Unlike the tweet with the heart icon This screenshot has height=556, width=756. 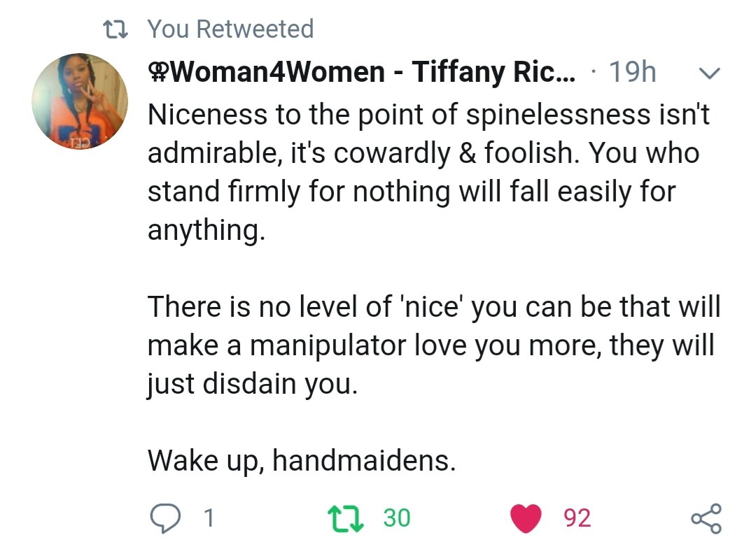point(526,518)
